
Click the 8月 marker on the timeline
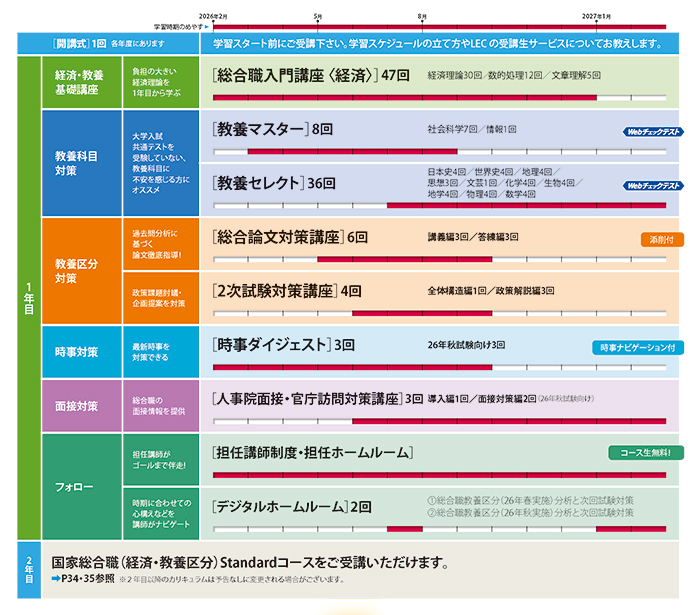(423, 17)
